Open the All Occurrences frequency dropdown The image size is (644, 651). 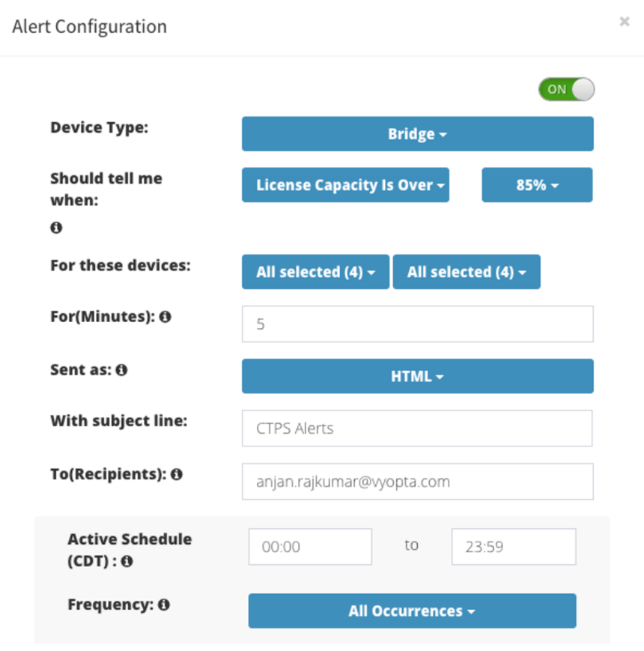pos(412,611)
